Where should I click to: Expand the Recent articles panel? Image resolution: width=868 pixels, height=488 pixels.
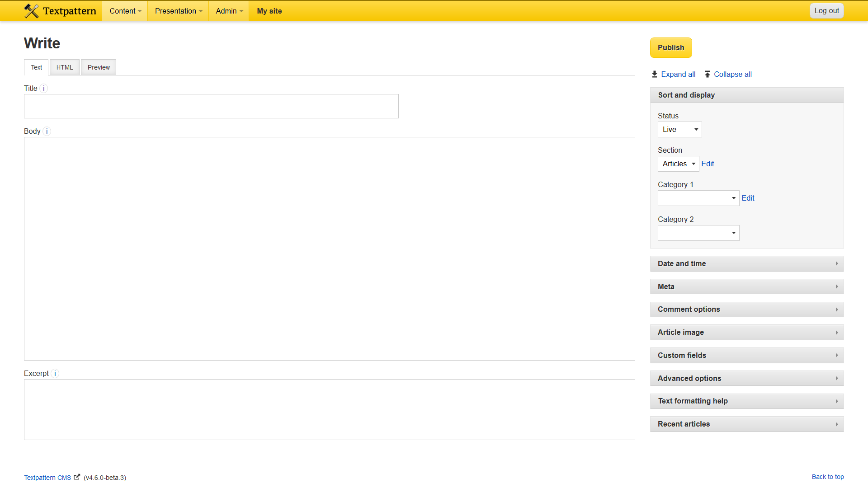pos(747,424)
